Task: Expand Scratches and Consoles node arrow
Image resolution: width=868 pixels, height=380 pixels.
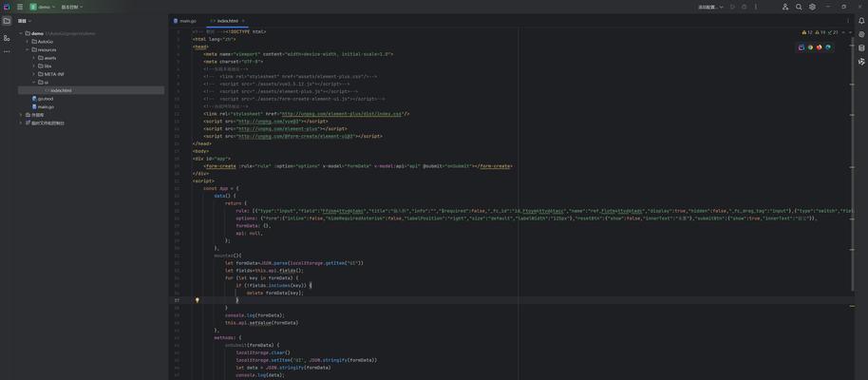Action: coord(21,123)
